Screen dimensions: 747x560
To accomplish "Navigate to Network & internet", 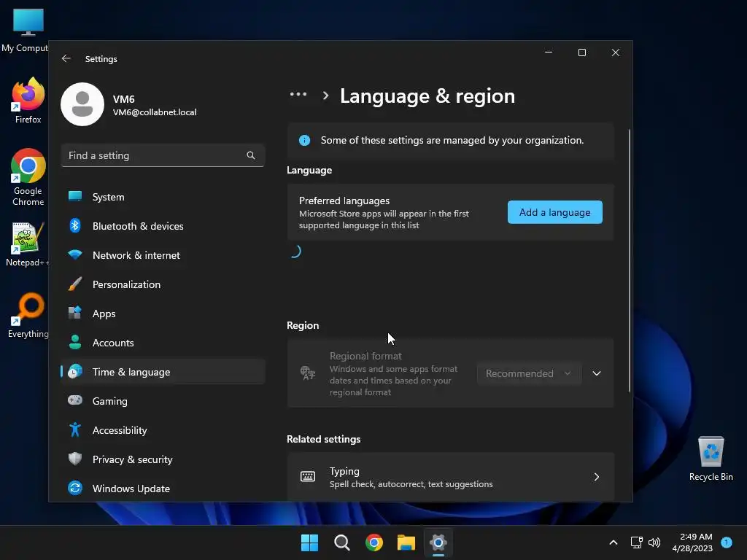I will tap(163, 255).
